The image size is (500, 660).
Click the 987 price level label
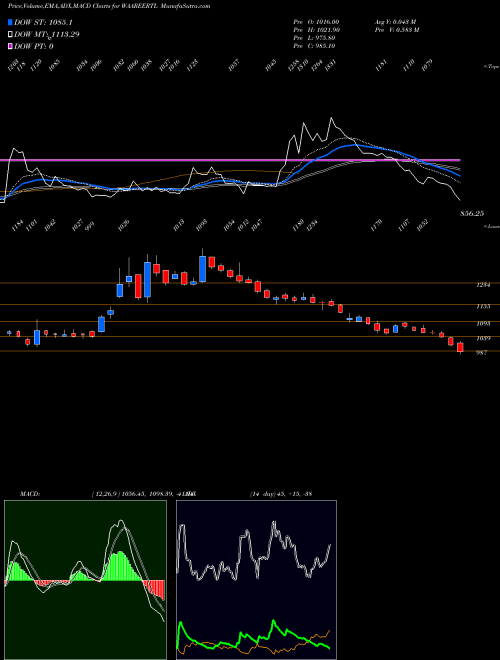coord(481,353)
